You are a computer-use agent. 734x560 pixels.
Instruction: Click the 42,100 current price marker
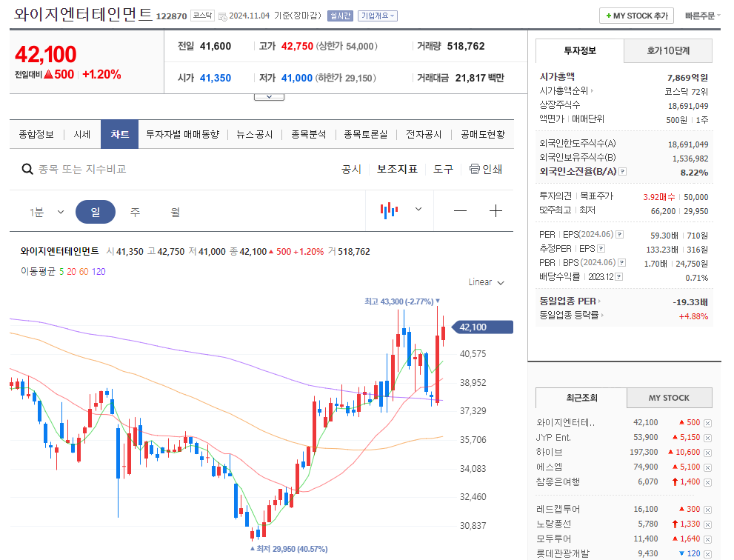(x=482, y=327)
